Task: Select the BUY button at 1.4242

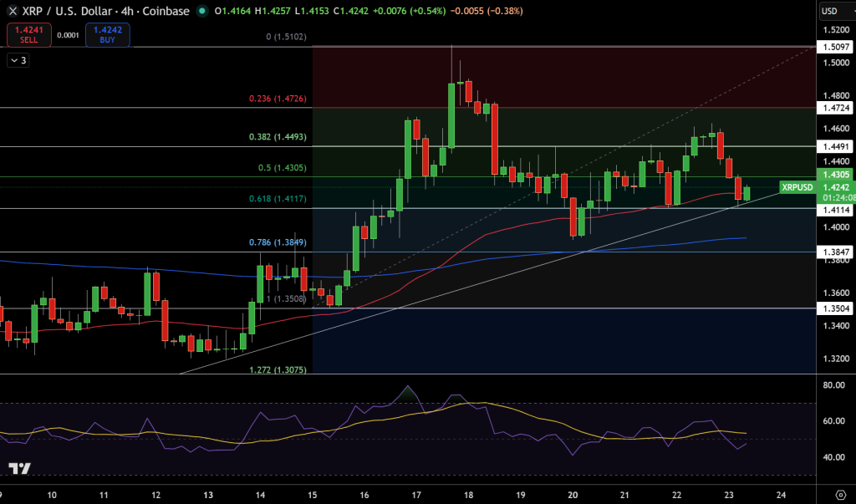Action: point(107,34)
